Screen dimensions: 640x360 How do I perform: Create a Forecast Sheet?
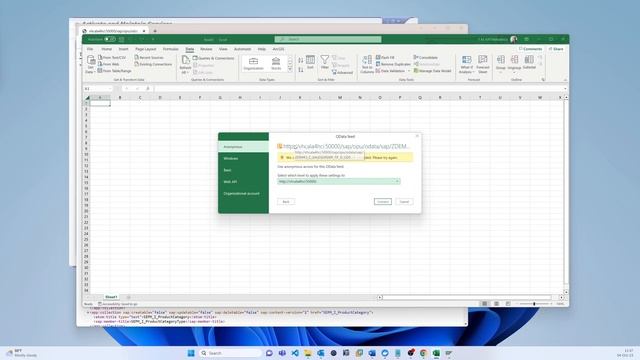[482, 64]
